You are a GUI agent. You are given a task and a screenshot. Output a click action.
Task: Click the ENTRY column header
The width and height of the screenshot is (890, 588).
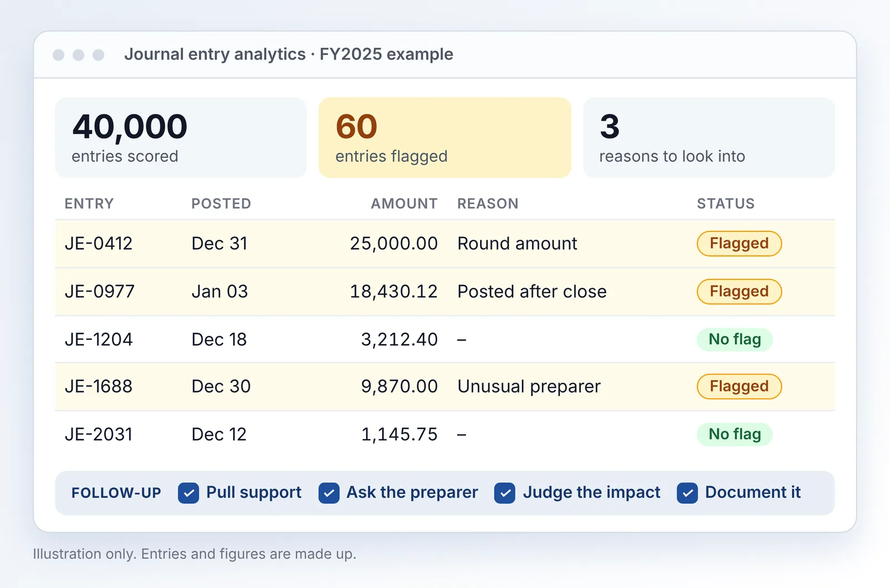coord(89,204)
